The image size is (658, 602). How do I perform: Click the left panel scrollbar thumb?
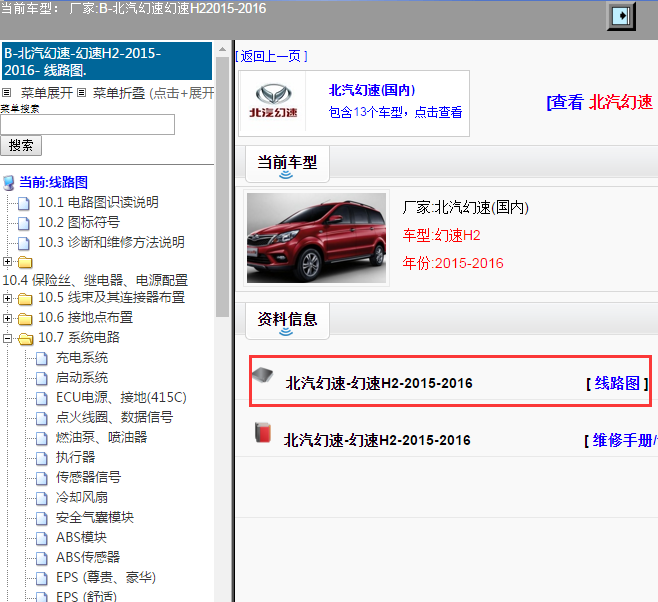(222, 187)
